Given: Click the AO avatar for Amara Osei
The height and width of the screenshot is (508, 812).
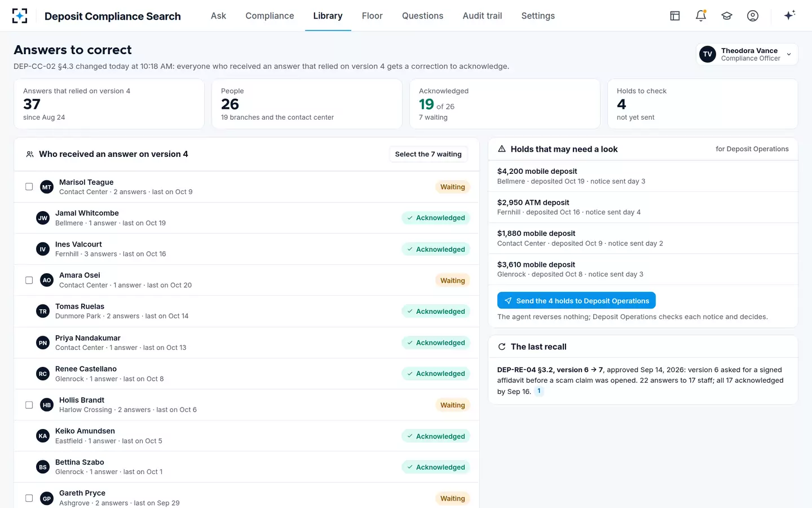Looking at the screenshot, I should pyautogui.click(x=47, y=280).
